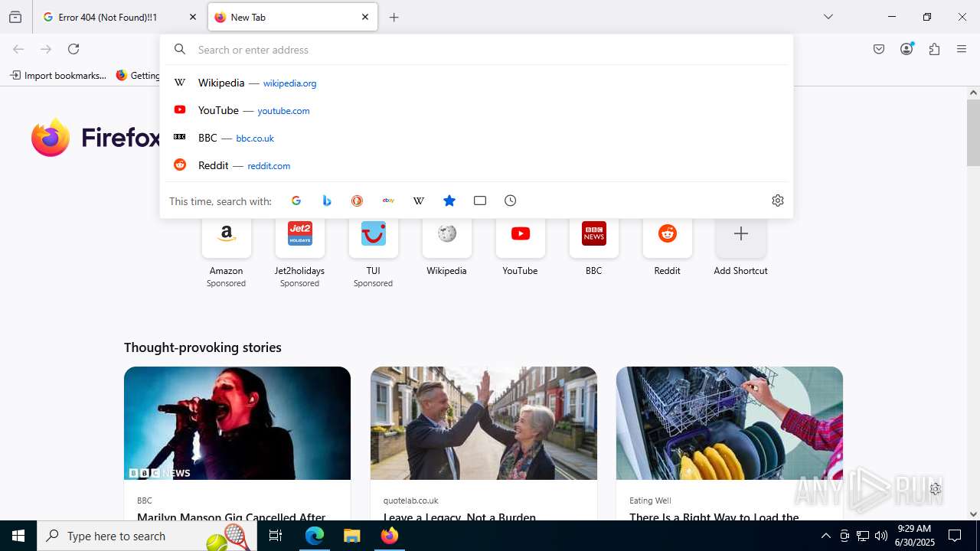The width and height of the screenshot is (980, 551).
Task: Open new tab page customize gear
Action: pos(935,489)
